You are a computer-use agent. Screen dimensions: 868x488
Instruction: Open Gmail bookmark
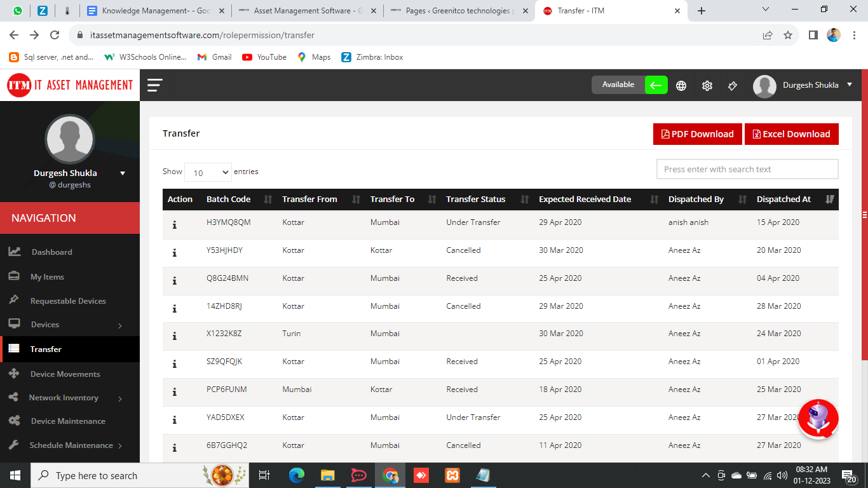(x=214, y=57)
